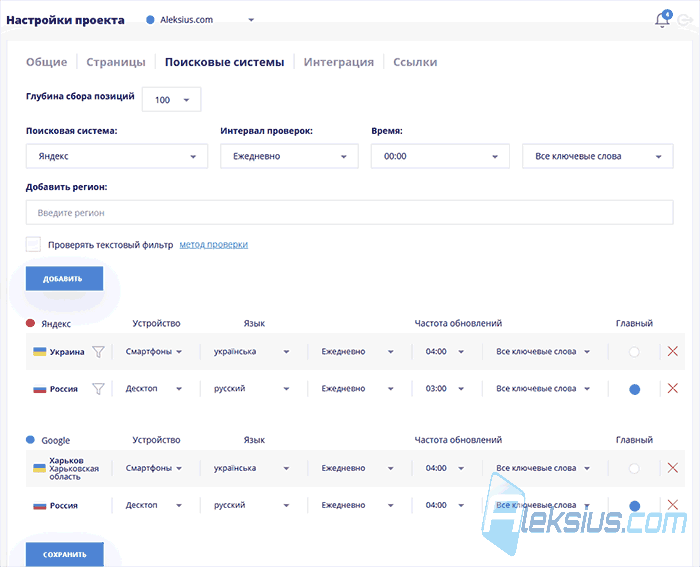Click the filter funnel icon for Украина
The image size is (700, 567).
[x=98, y=352]
